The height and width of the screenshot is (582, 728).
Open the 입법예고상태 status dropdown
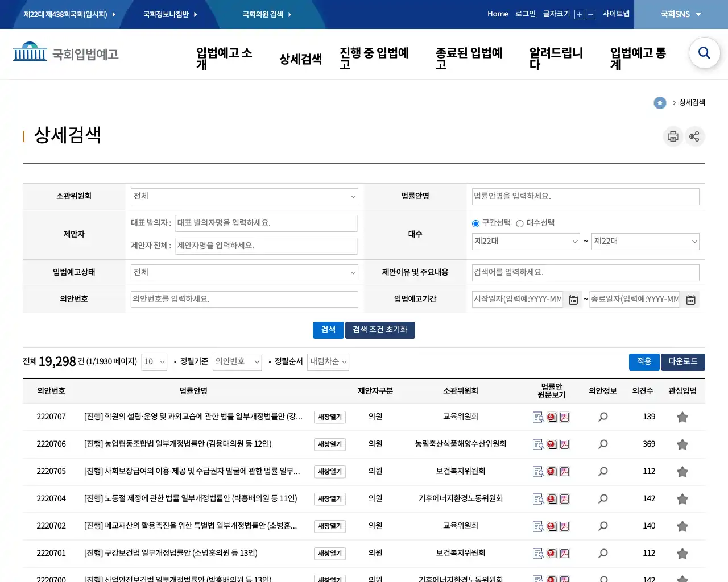point(245,273)
